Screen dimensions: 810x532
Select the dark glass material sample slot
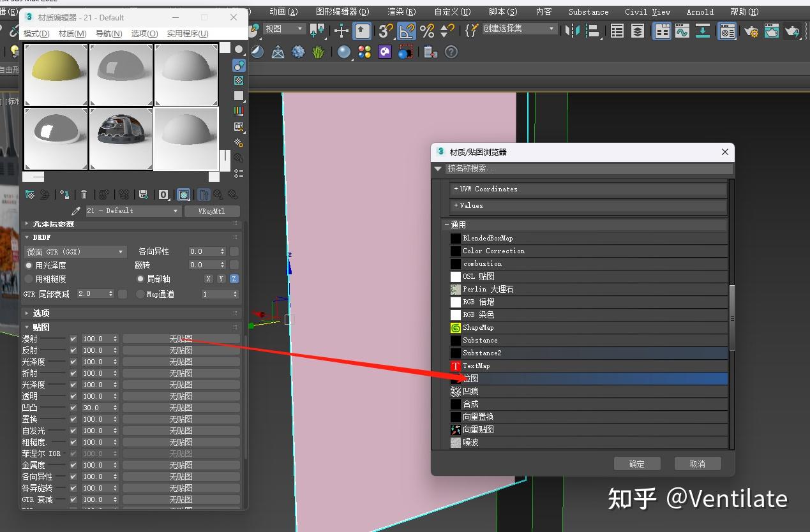(121, 138)
